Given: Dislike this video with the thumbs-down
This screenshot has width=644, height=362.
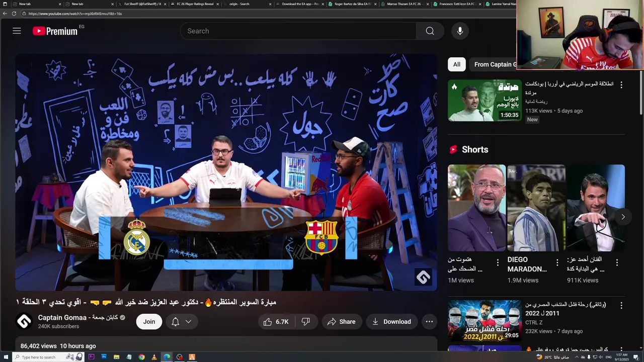Looking at the screenshot, I should tap(305, 322).
